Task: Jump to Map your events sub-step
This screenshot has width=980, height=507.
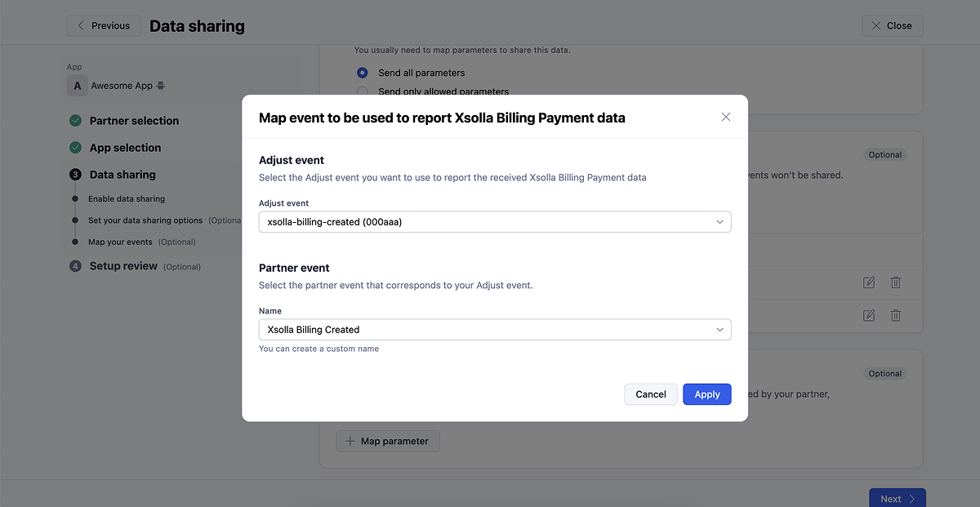Action: (x=120, y=242)
